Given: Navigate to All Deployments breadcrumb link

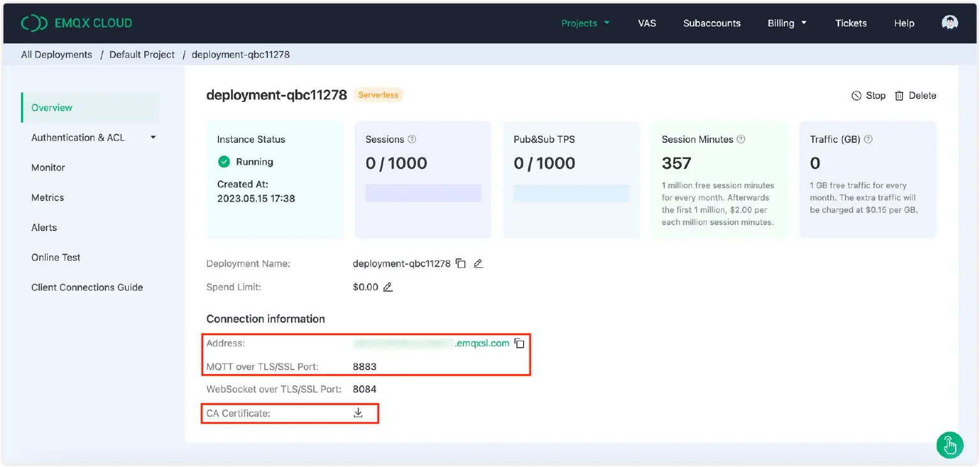Looking at the screenshot, I should [56, 54].
